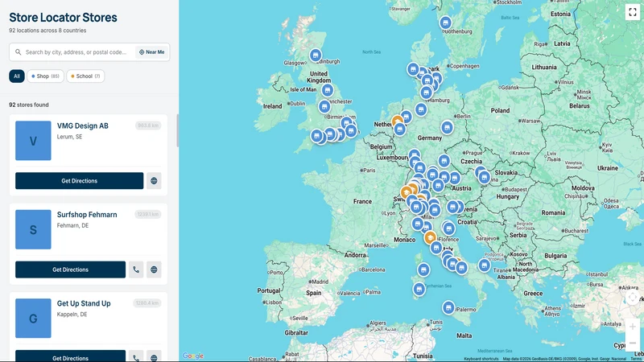Click the search magnifier icon
This screenshot has width=644, height=362.
[18, 52]
